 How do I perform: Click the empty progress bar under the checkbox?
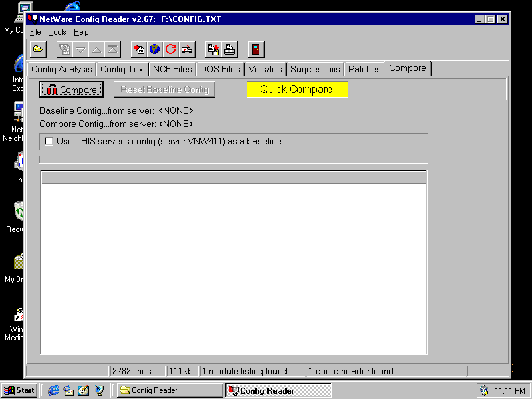click(x=233, y=160)
